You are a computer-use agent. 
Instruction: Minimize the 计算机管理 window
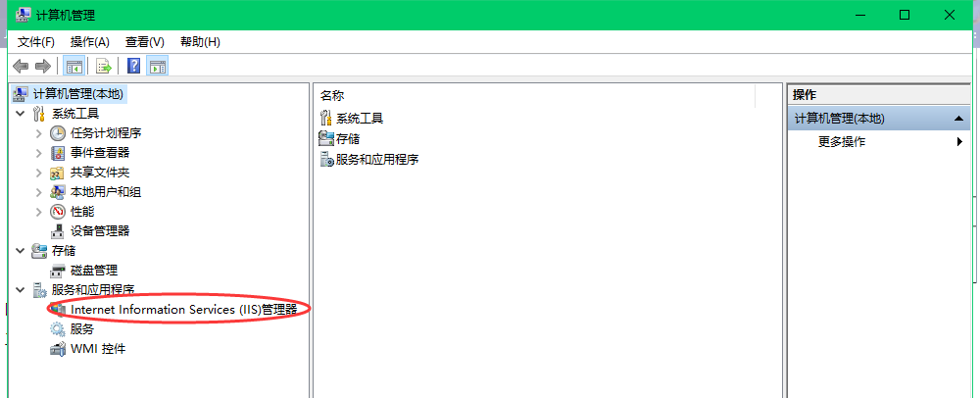tap(858, 15)
